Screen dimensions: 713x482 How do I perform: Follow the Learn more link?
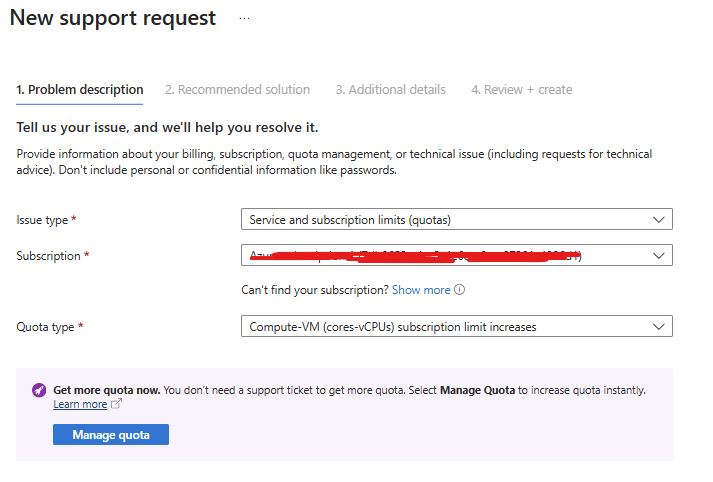tap(80, 404)
